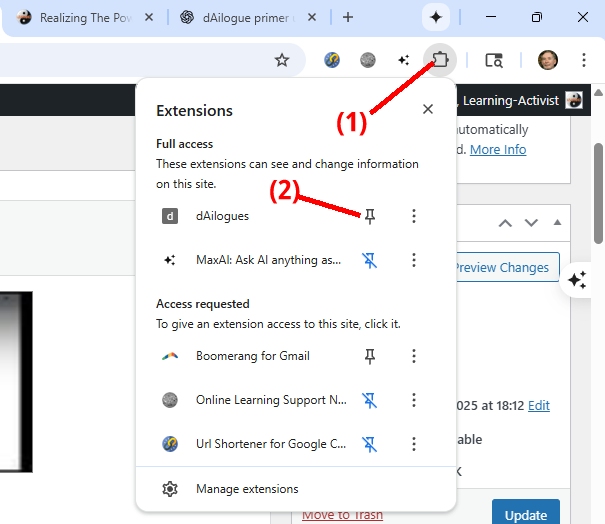605x524 pixels.
Task: Bookmark this page with the star icon
Action: pos(282,60)
